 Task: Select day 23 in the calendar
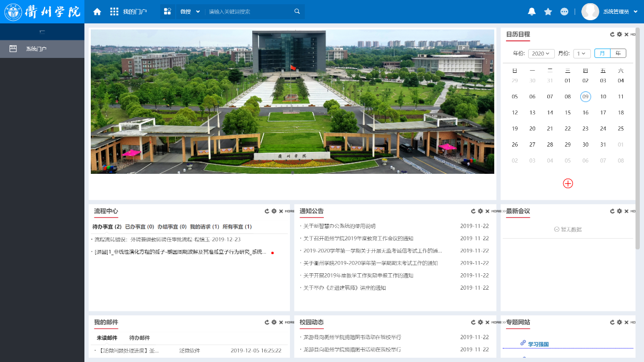tap(586, 129)
